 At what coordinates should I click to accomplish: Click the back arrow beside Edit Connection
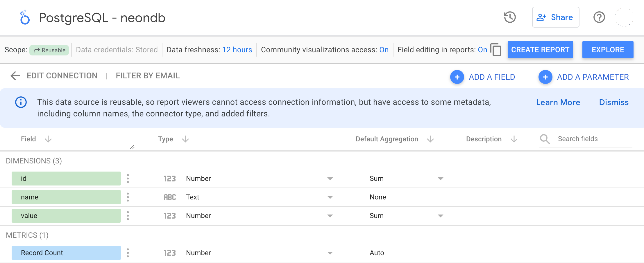point(15,76)
